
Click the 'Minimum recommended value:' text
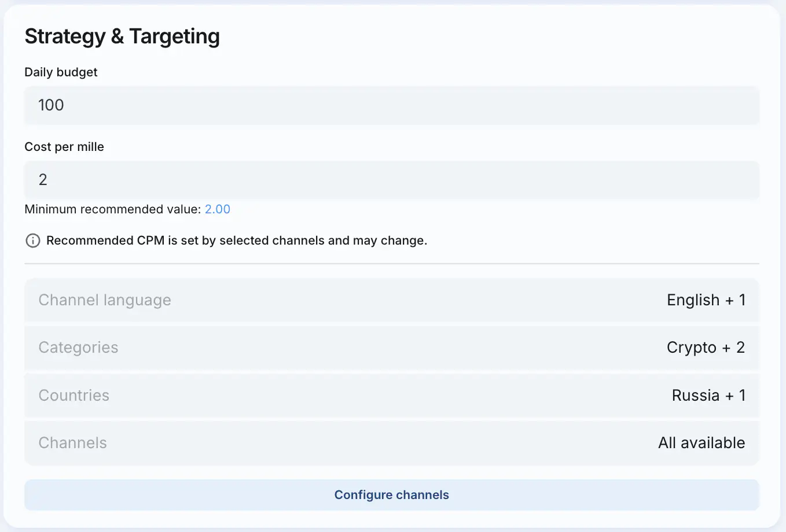point(113,209)
